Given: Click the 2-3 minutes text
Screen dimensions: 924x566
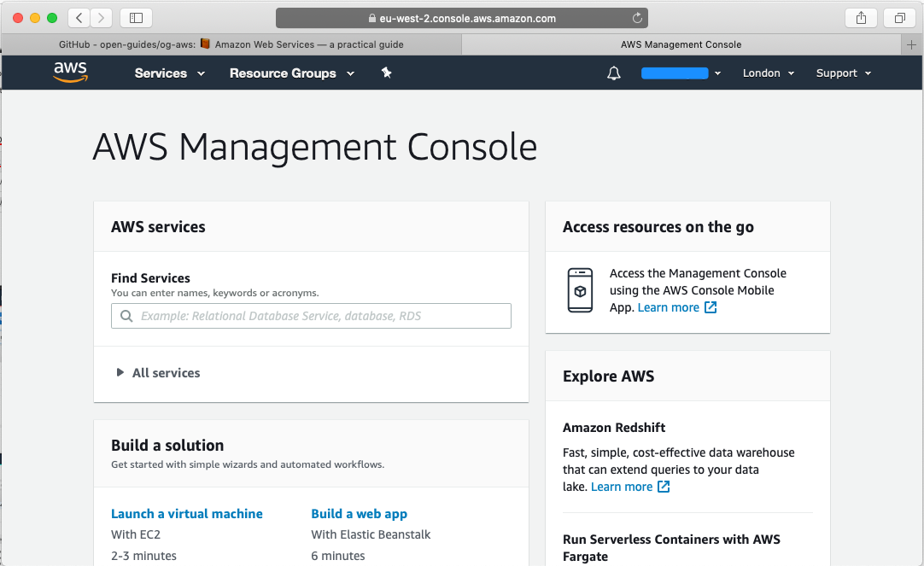Looking at the screenshot, I should tap(143, 556).
